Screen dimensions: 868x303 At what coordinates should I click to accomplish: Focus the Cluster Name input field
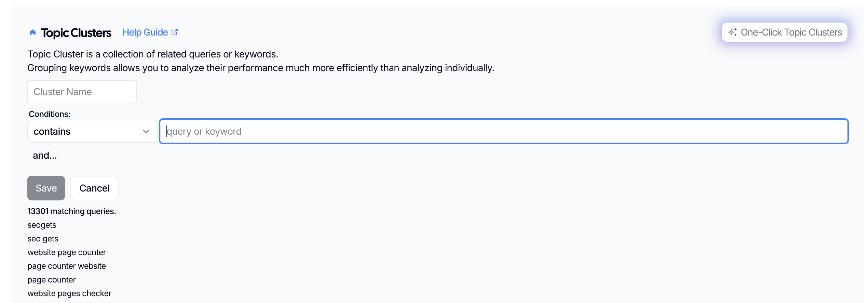pos(82,92)
